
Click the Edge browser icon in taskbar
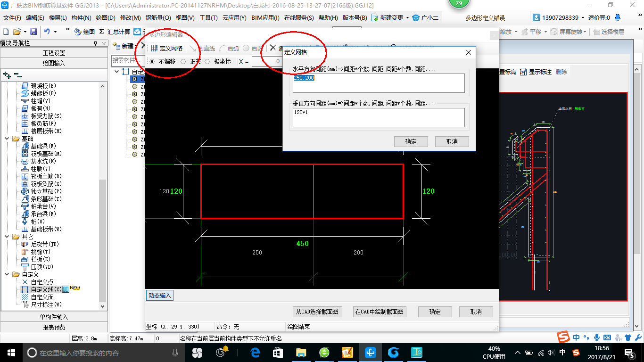(x=256, y=352)
